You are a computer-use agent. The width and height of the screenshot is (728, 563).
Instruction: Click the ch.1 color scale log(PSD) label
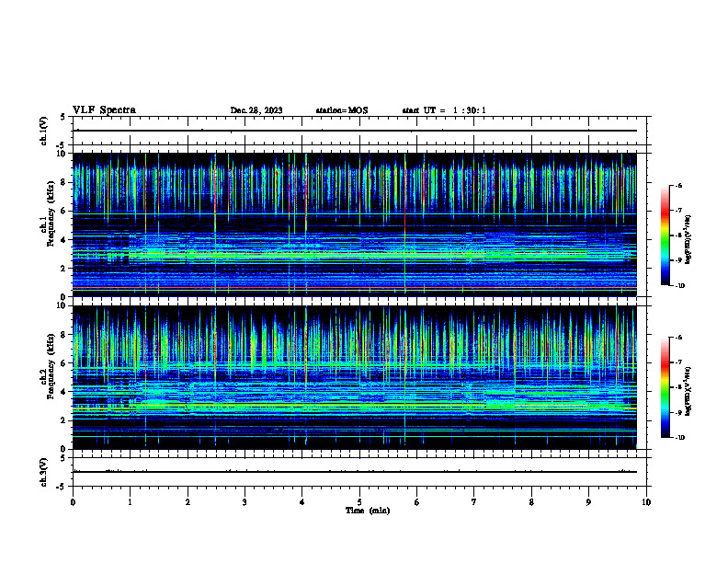(688, 240)
